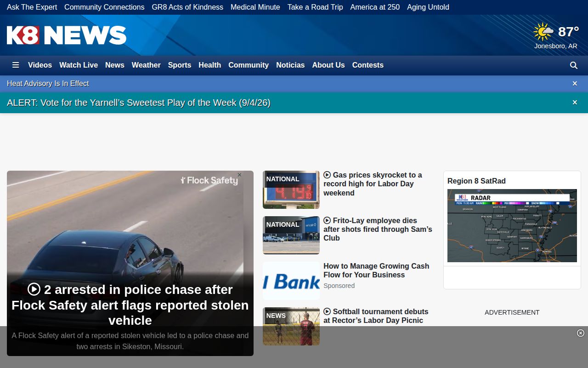Image resolution: width=588 pixels, height=368 pixels.
Task: Read Gas prices skyrocket story
Action: (x=373, y=184)
